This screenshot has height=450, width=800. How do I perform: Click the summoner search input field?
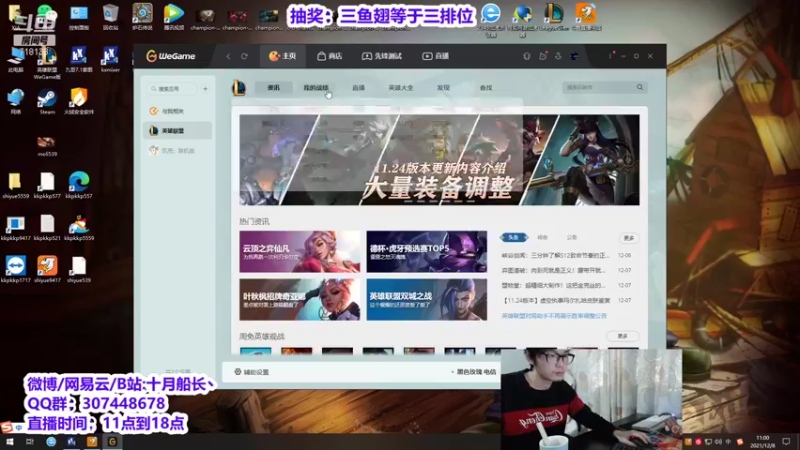click(598, 87)
